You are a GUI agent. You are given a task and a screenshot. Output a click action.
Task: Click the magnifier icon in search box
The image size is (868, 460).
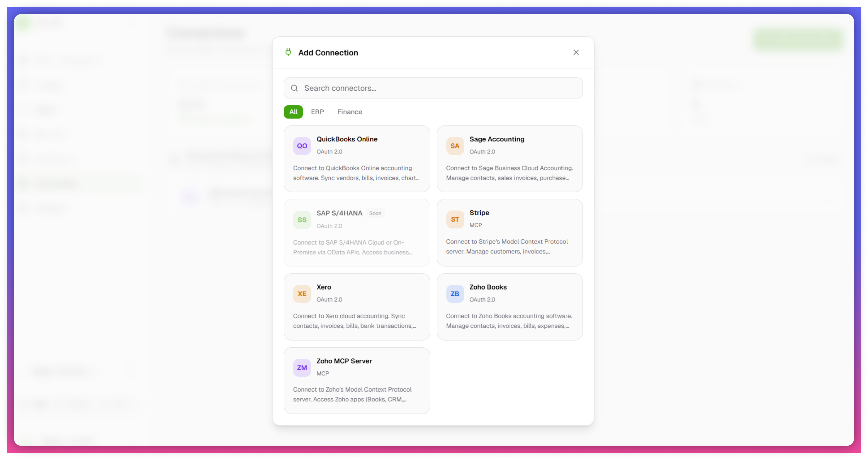tap(294, 88)
